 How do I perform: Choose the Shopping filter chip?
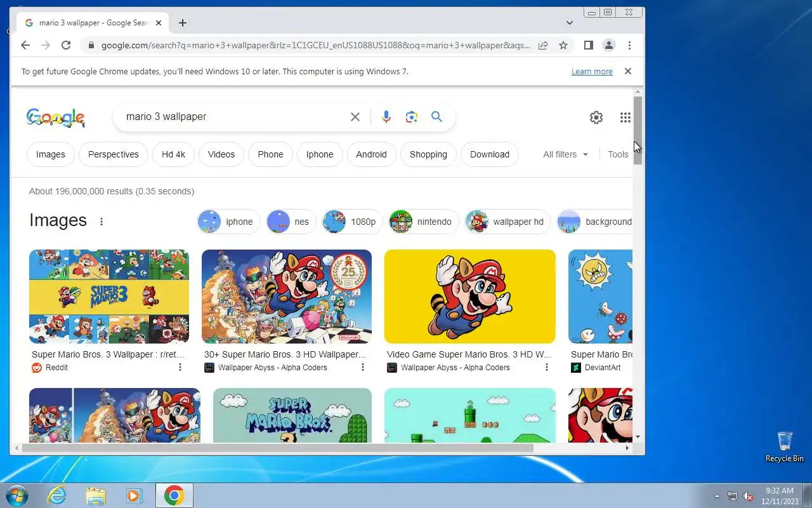click(x=428, y=154)
